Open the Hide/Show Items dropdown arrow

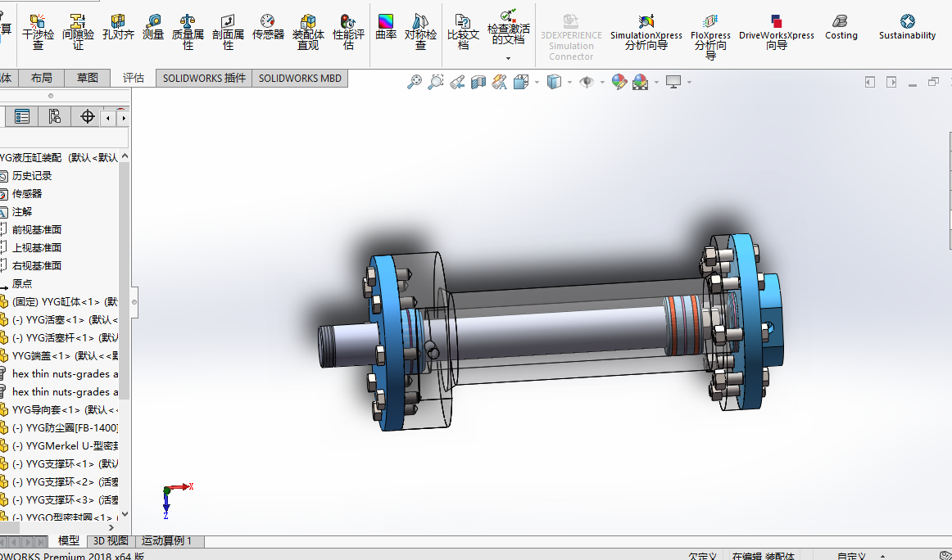(602, 82)
